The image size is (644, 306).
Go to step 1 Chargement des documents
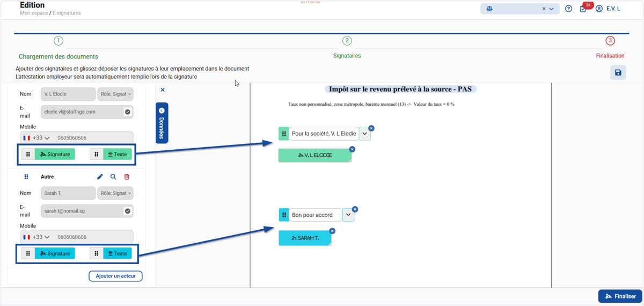(58, 41)
